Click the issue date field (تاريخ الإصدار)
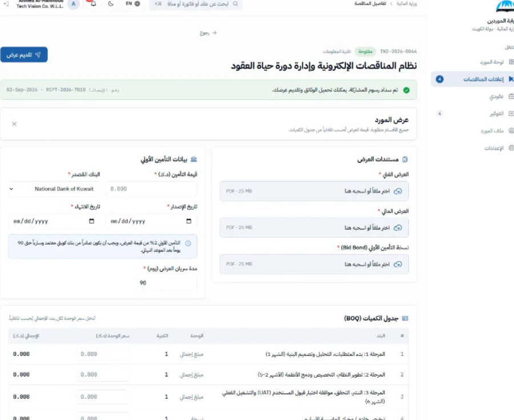The width and height of the screenshot is (514, 420). tap(151, 221)
